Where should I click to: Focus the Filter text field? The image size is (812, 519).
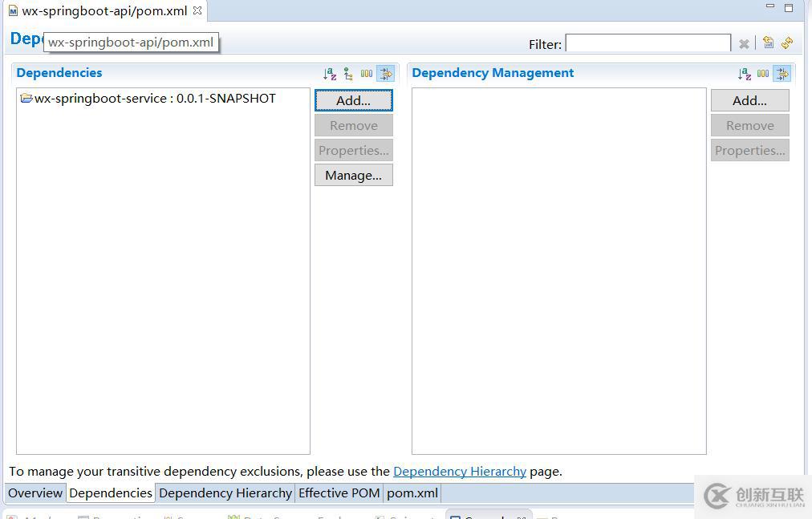coord(648,43)
